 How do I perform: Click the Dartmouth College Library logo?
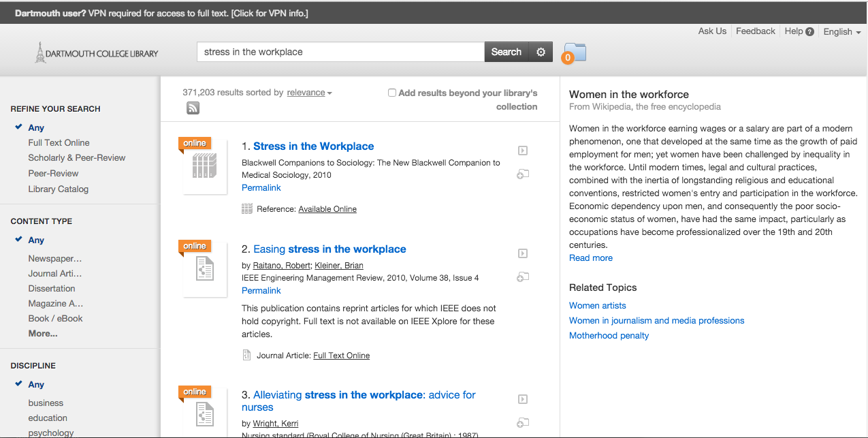pyautogui.click(x=97, y=52)
